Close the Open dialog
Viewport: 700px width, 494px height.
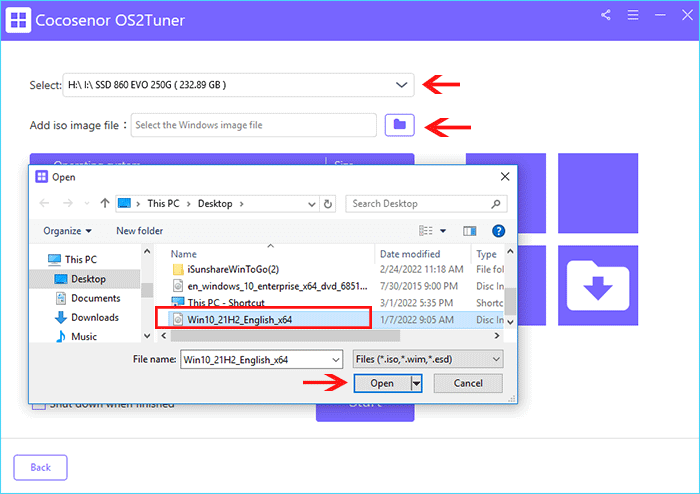pos(505,177)
